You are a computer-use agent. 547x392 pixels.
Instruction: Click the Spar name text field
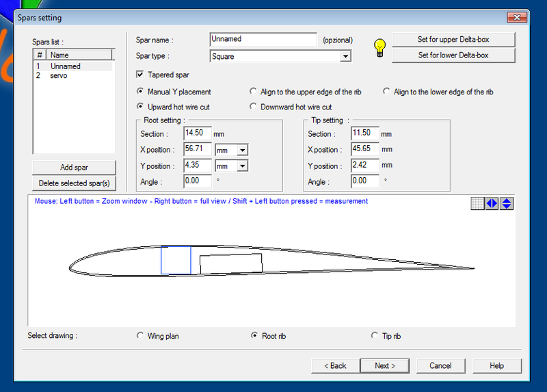tap(263, 40)
